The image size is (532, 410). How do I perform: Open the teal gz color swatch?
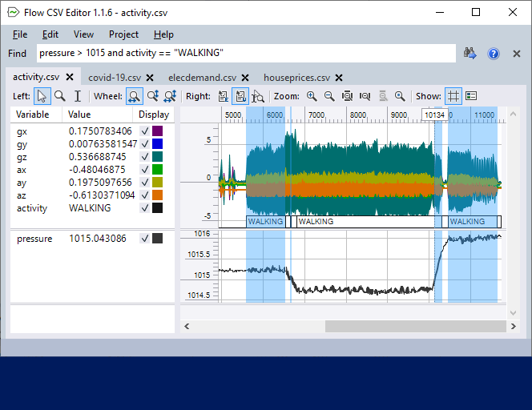click(157, 157)
